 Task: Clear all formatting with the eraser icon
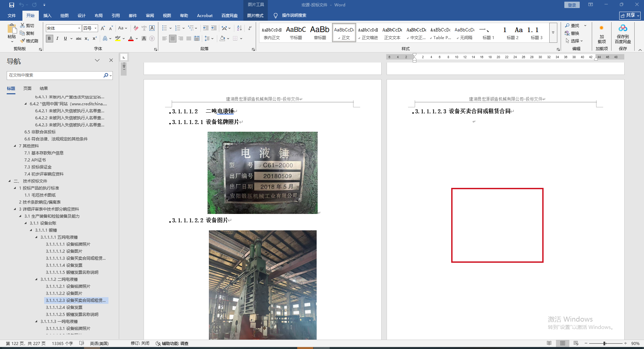click(x=136, y=28)
